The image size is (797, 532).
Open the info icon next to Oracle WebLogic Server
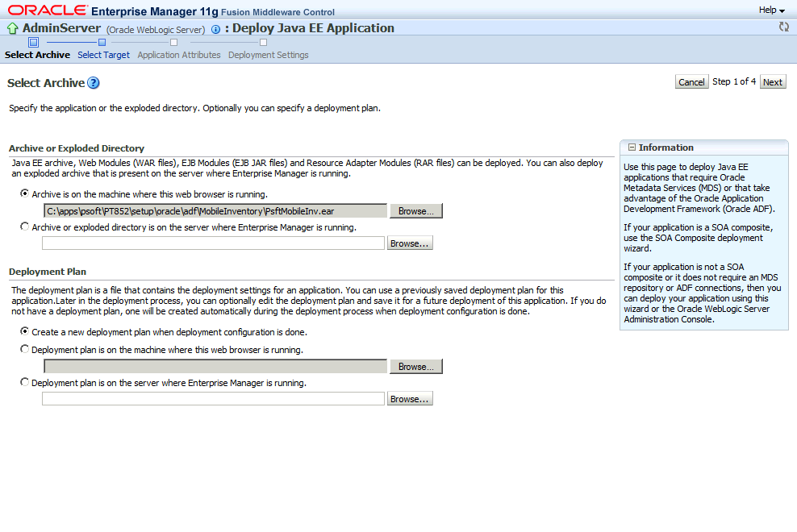click(215, 30)
